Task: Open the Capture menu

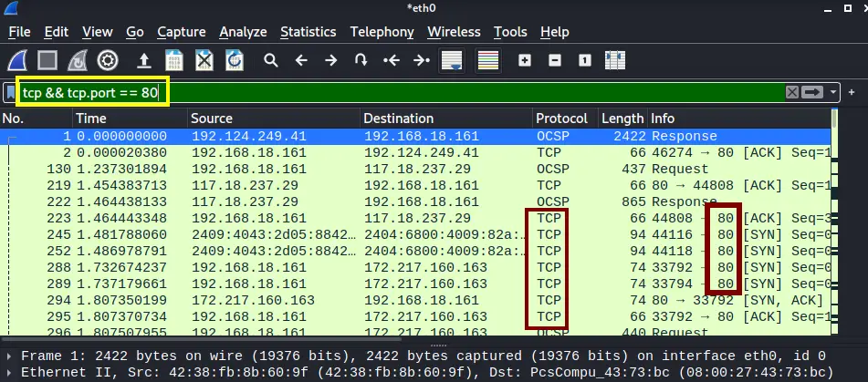Action: click(x=182, y=32)
